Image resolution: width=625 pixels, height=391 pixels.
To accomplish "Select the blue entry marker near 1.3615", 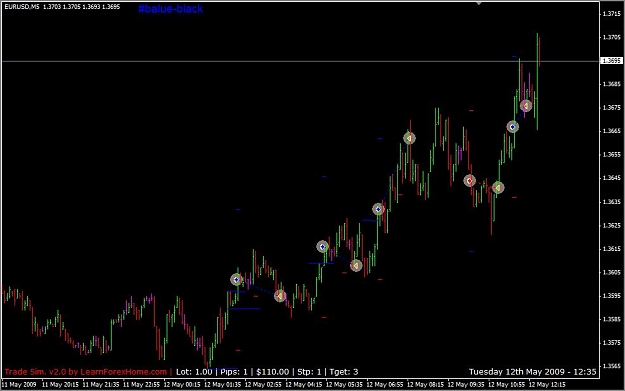I will click(322, 247).
